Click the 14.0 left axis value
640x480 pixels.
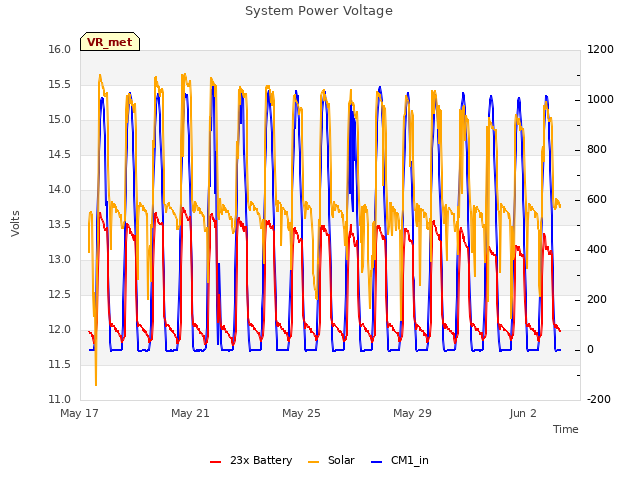60,189
